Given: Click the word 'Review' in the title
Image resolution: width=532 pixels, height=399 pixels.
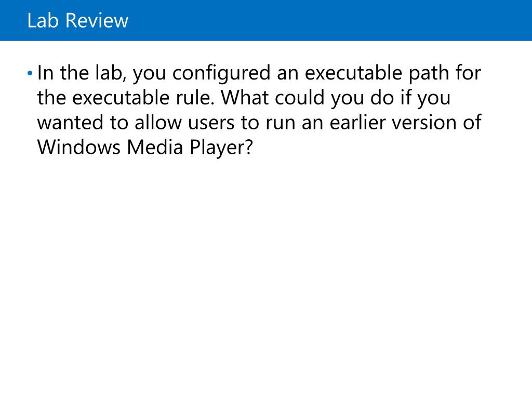Looking at the screenshot, I should click(x=97, y=20).
